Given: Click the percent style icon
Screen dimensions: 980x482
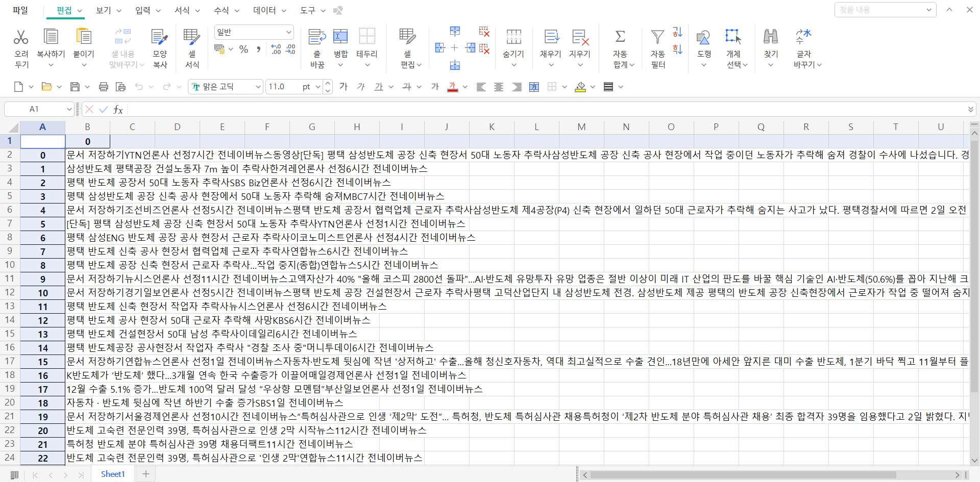Looking at the screenshot, I should (244, 49).
